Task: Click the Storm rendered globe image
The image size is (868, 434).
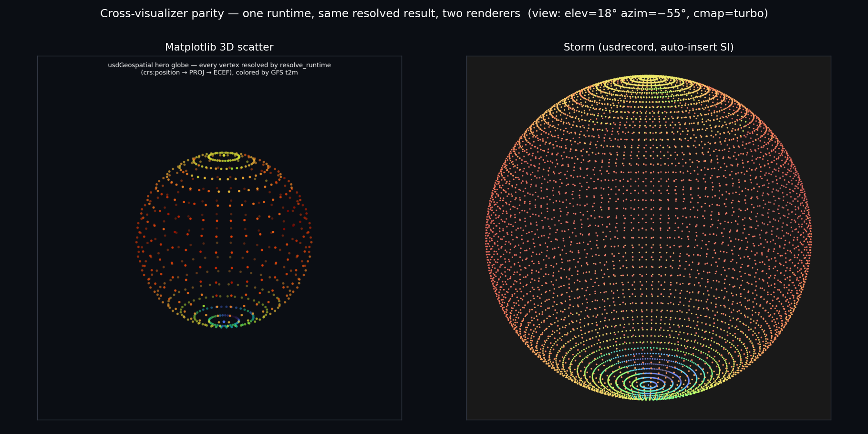Action: point(649,238)
